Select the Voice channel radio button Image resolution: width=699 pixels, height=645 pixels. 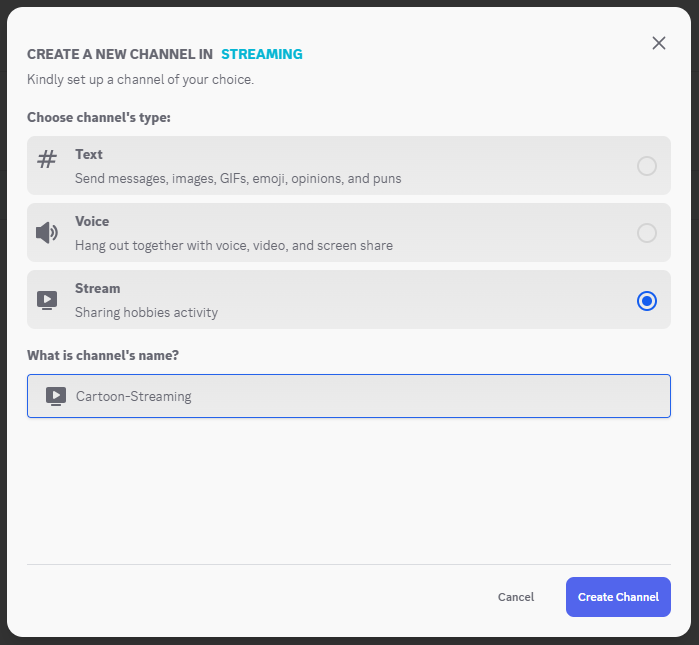coord(647,233)
